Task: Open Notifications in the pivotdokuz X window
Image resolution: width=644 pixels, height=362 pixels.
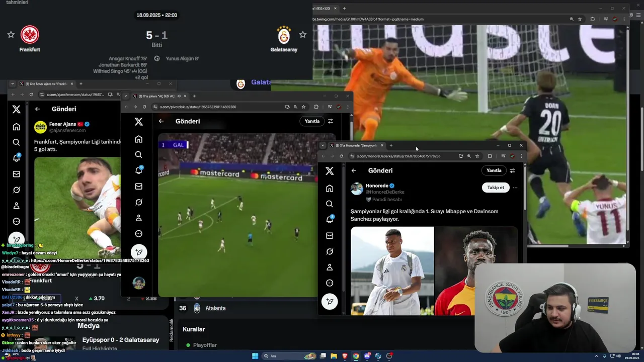Action: coord(139,170)
